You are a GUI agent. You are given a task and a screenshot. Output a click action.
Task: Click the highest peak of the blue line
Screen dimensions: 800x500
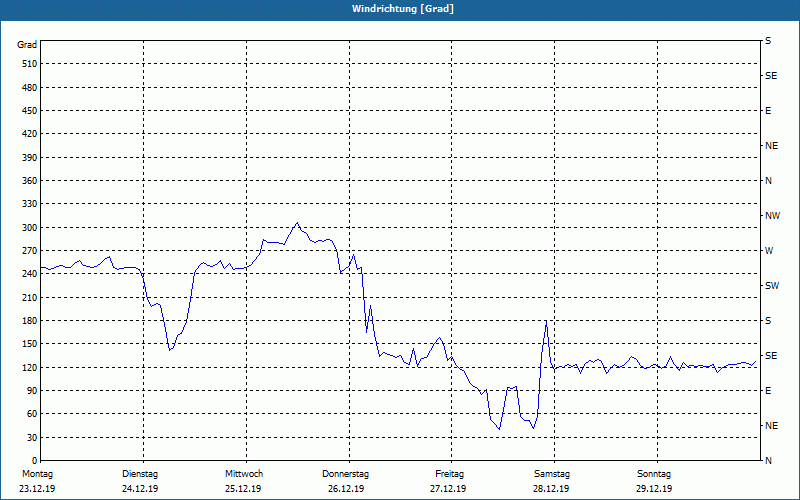click(297, 223)
